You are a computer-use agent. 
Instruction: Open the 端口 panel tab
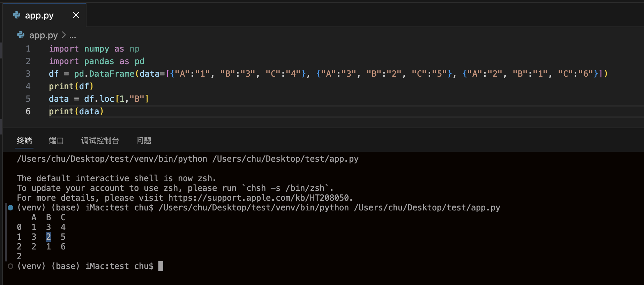[56, 140]
